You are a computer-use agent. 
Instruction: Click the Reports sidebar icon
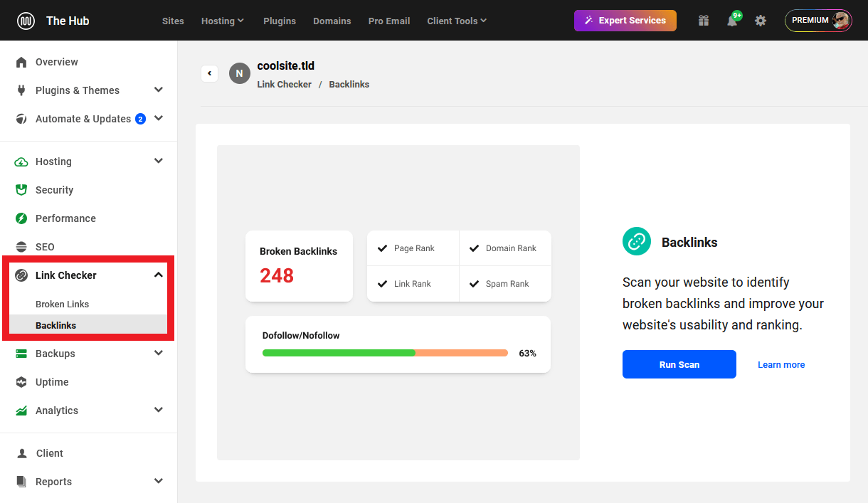coord(21,482)
